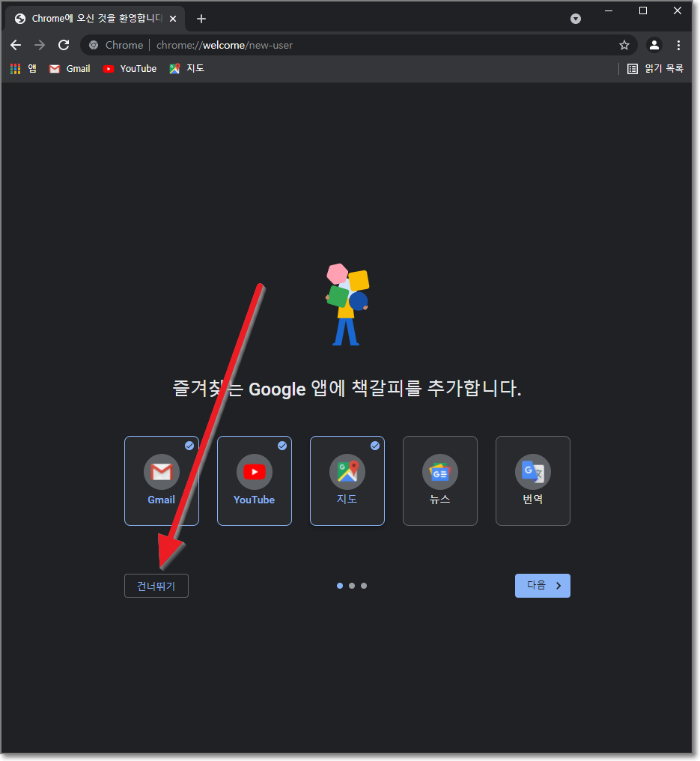This screenshot has width=700, height=761.
Task: Open the 지도 bookmark in bookmarks bar
Action: (x=186, y=68)
